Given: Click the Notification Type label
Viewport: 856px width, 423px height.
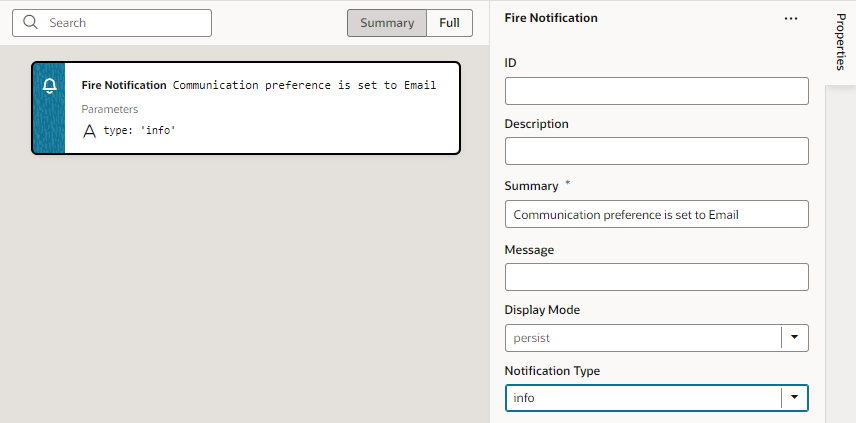Looking at the screenshot, I should point(552,371).
